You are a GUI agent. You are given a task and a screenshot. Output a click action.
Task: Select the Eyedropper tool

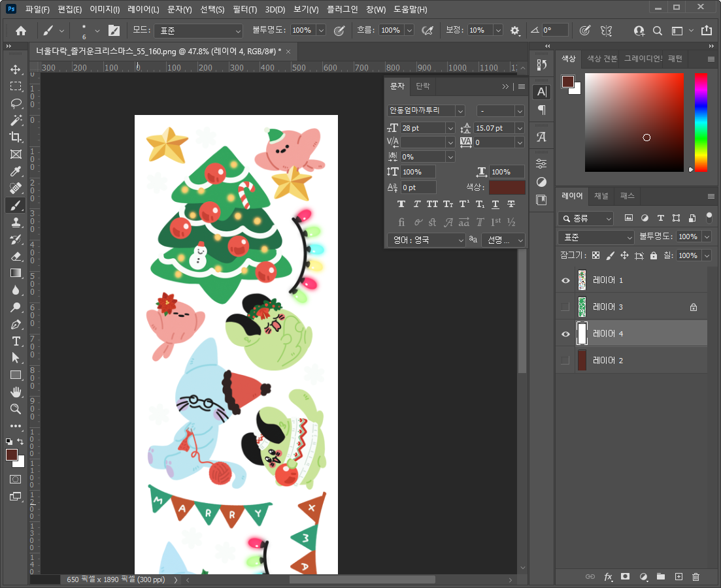click(16, 171)
